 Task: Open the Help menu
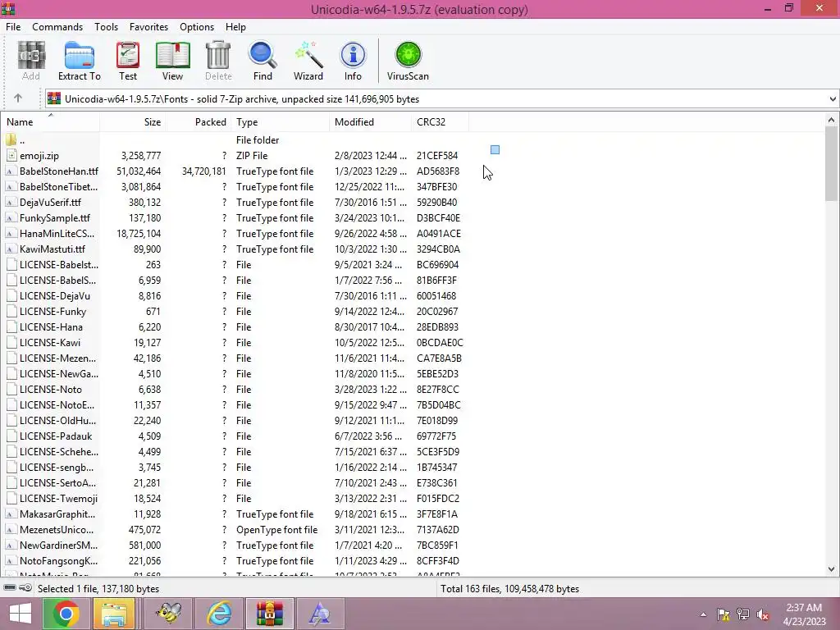(235, 27)
